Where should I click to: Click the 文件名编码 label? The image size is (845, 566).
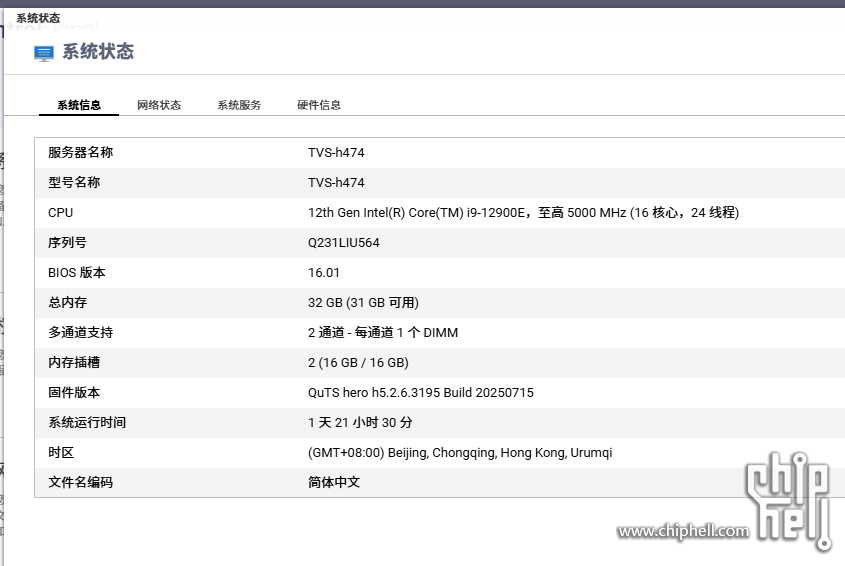pos(81,482)
